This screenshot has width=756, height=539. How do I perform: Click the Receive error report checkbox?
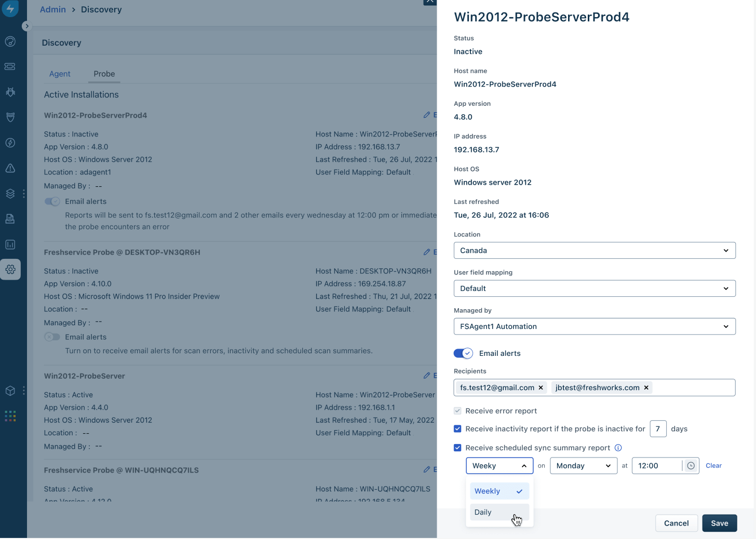click(x=457, y=411)
